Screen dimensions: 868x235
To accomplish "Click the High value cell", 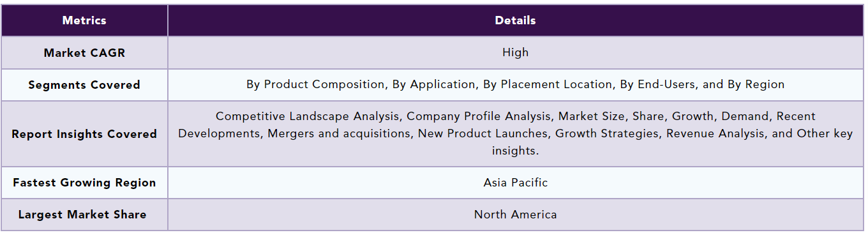I will click(x=516, y=52).
